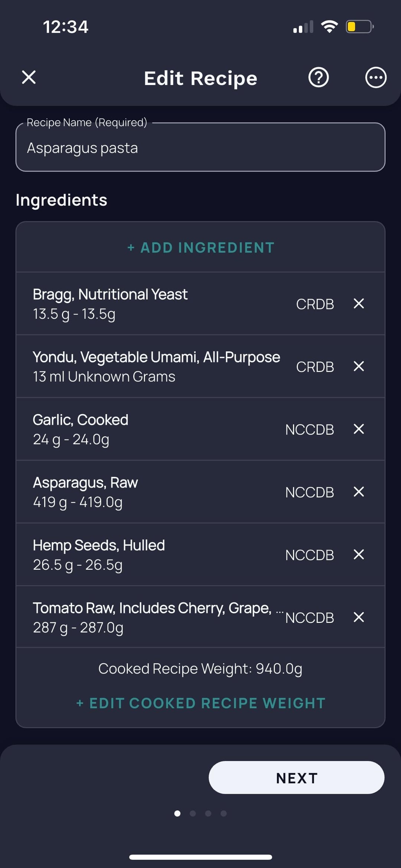This screenshot has width=401, height=868.
Task: Select the Hemp Seeds, Hulled row
Action: [149, 555]
